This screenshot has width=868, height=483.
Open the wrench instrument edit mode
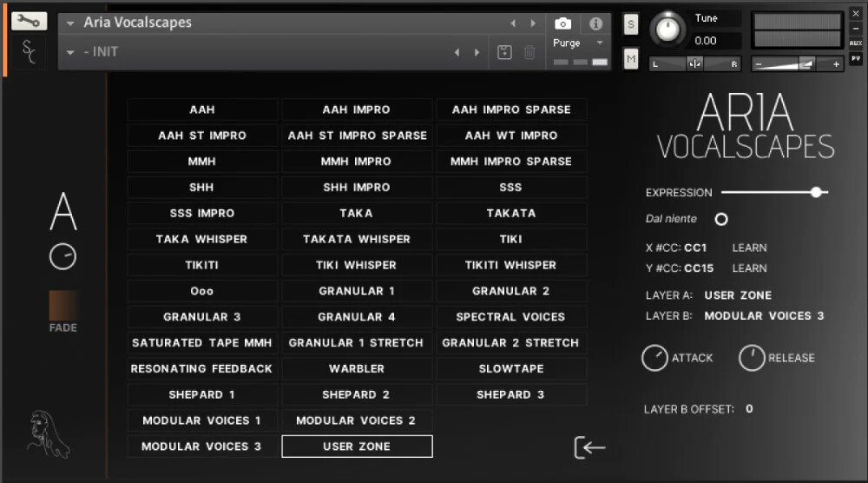point(29,21)
